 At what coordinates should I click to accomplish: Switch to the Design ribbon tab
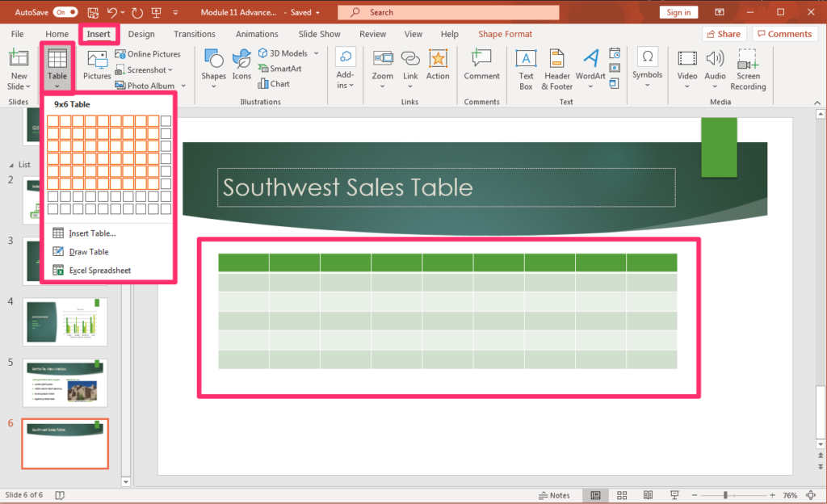[141, 34]
